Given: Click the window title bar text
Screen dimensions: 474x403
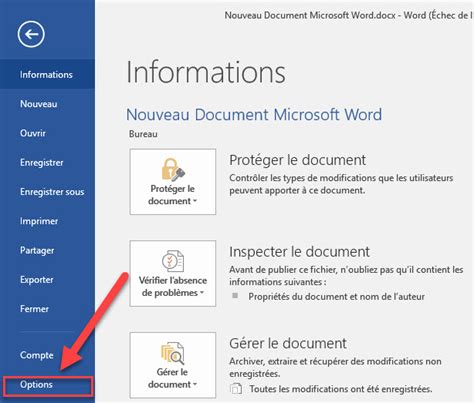Looking at the screenshot, I should click(349, 15).
